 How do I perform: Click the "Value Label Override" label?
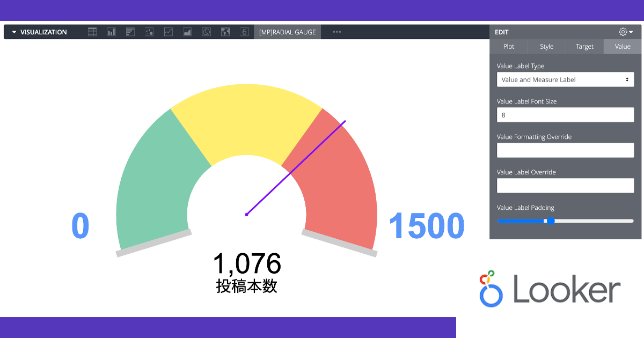coord(526,172)
